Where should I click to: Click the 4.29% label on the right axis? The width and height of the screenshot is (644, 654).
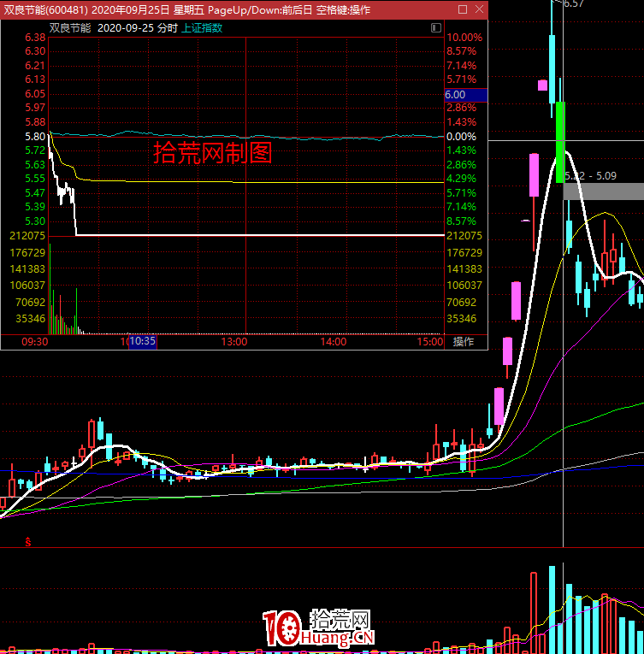click(461, 179)
